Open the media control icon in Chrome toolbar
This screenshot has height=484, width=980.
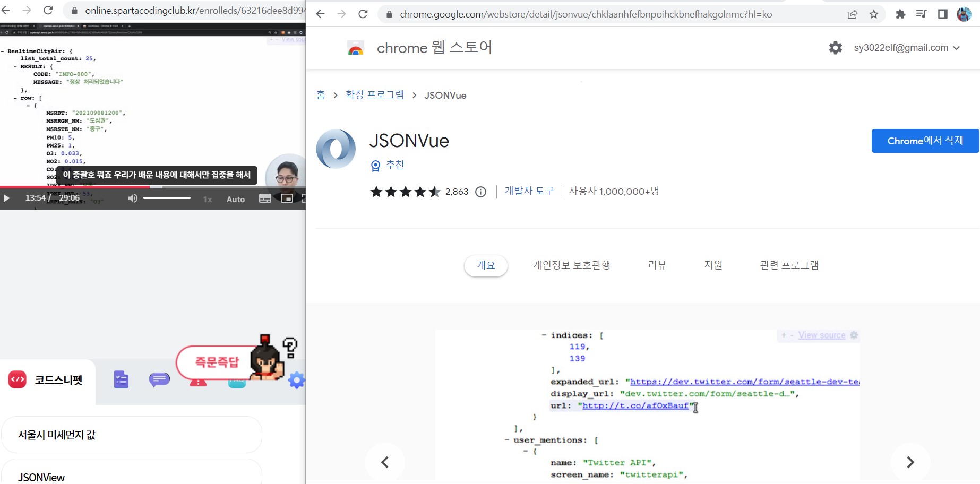(922, 14)
